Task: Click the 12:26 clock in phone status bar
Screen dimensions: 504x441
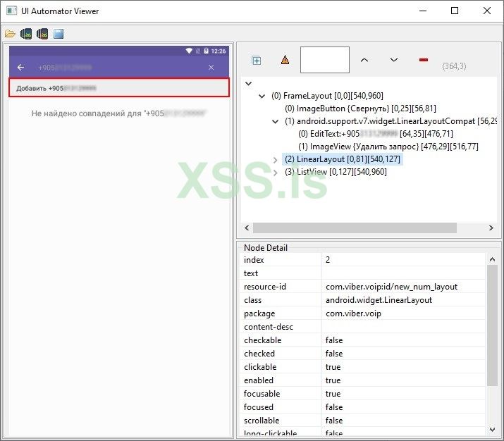Action: tap(219, 51)
